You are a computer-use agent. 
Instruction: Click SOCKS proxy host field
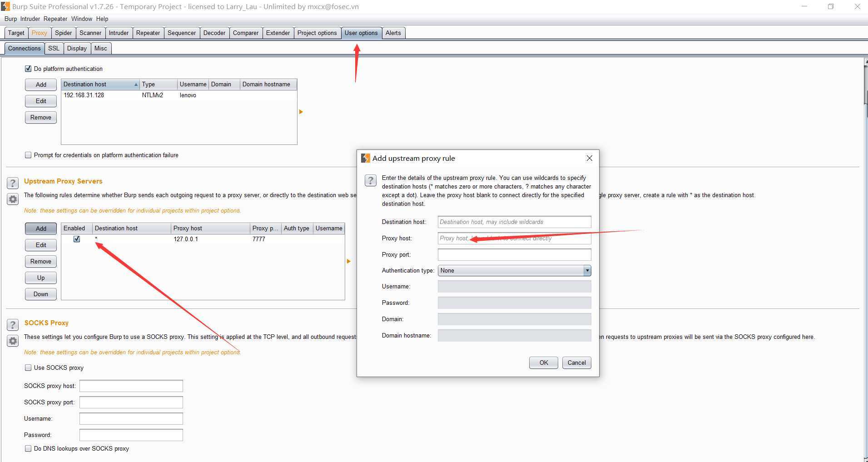tap(131, 386)
